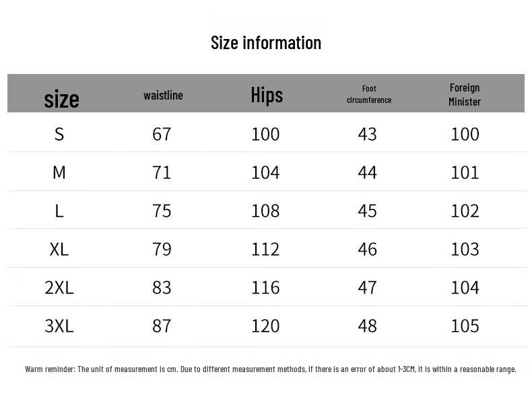
Task: Click Foreign Minister value 105 for 3XL
Action: [465, 326]
